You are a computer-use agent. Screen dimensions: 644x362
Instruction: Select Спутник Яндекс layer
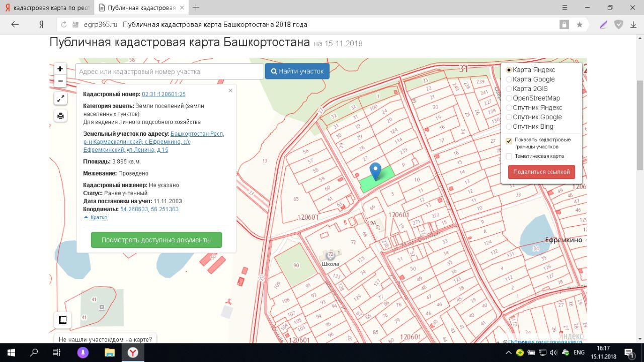click(534, 108)
